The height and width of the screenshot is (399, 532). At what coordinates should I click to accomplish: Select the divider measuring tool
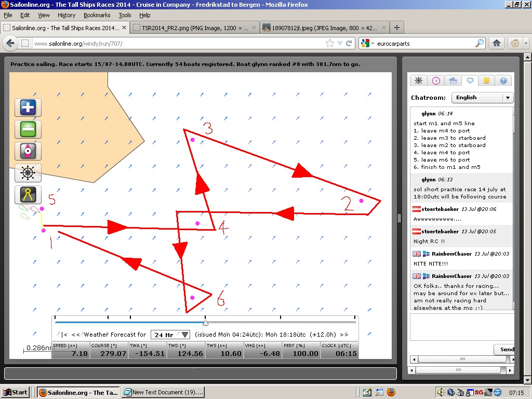click(28, 195)
